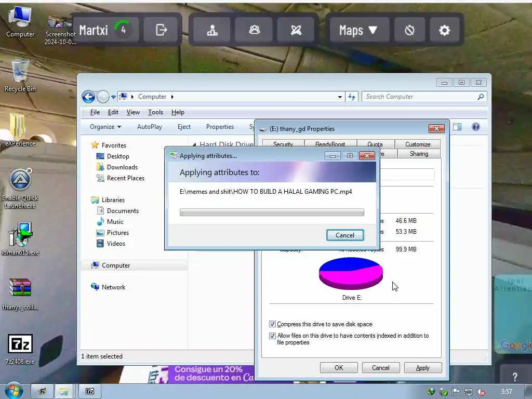Click Apply in thany_gd Properties dialog
The height and width of the screenshot is (399, 532).
(x=423, y=367)
